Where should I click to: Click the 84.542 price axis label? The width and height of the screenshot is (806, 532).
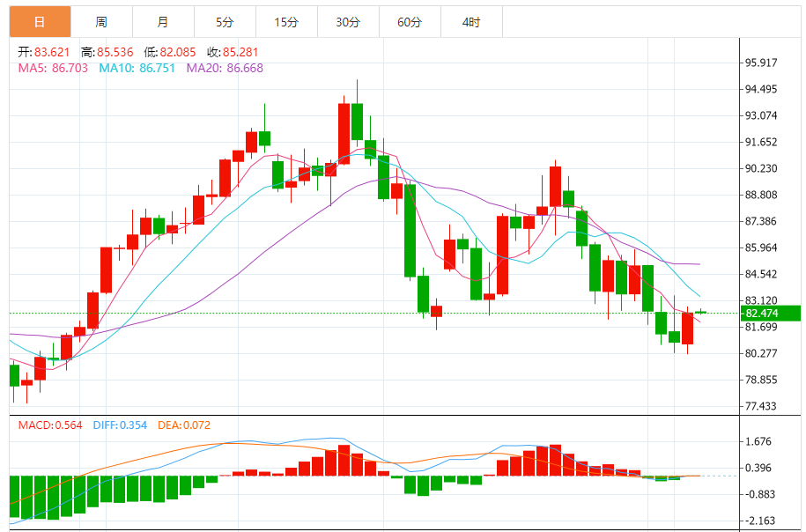761,274
